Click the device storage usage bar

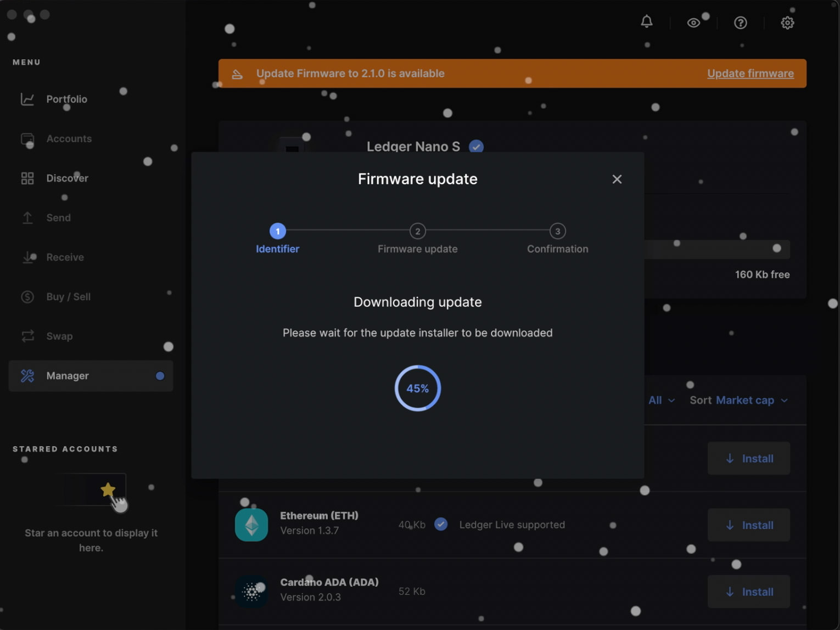click(x=717, y=249)
